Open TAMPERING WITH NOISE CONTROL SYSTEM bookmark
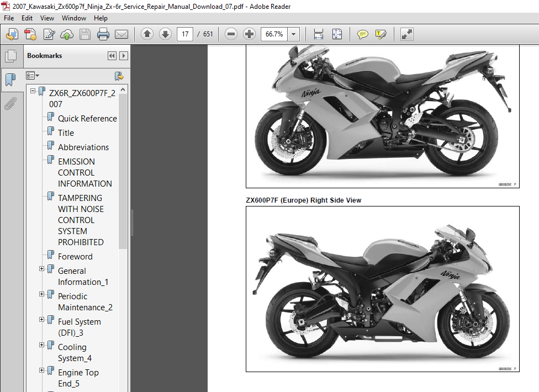The image size is (539, 392). (81, 220)
